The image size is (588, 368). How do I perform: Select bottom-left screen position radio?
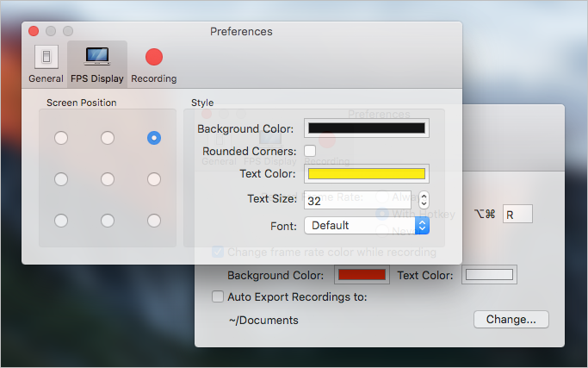pos(61,221)
